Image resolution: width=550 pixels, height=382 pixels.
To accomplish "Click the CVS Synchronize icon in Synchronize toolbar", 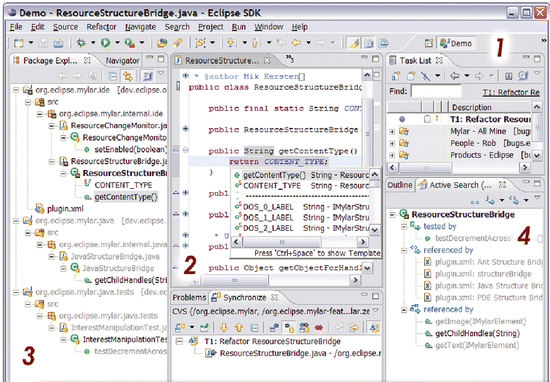I will pyautogui.click(x=180, y=328).
